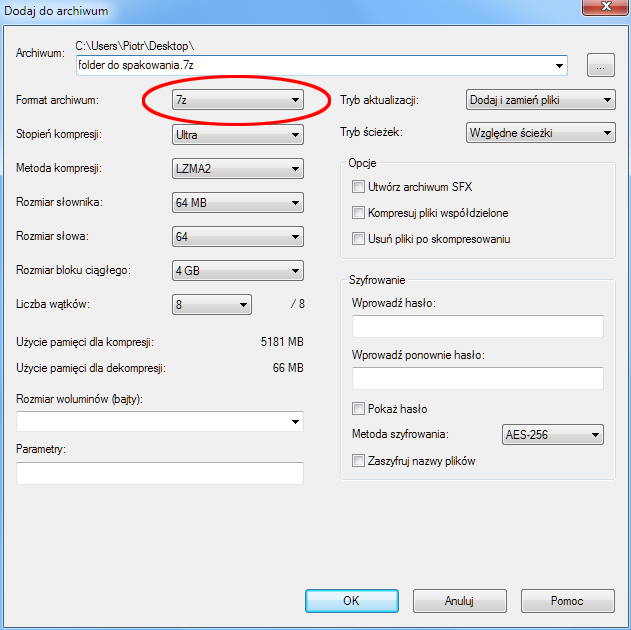Screen dimensions: 631x630
Task: Click the 66 MB decompression memory value
Action: 288,368
